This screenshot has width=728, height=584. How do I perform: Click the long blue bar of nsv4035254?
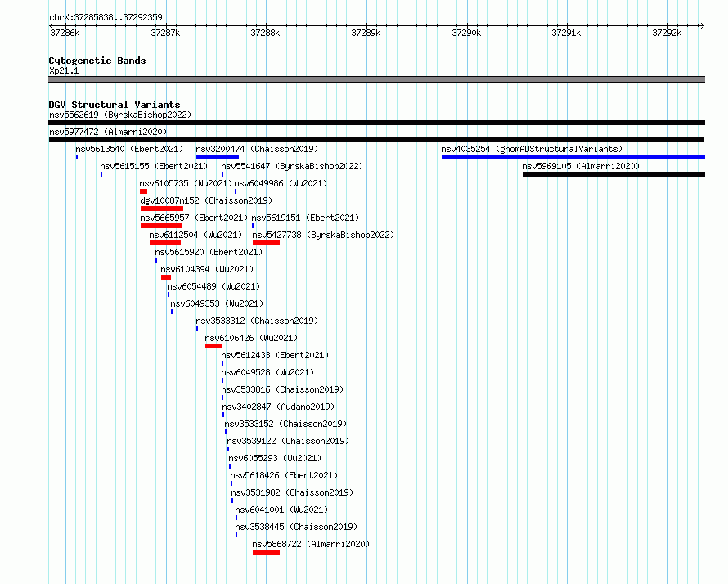pyautogui.click(x=573, y=157)
